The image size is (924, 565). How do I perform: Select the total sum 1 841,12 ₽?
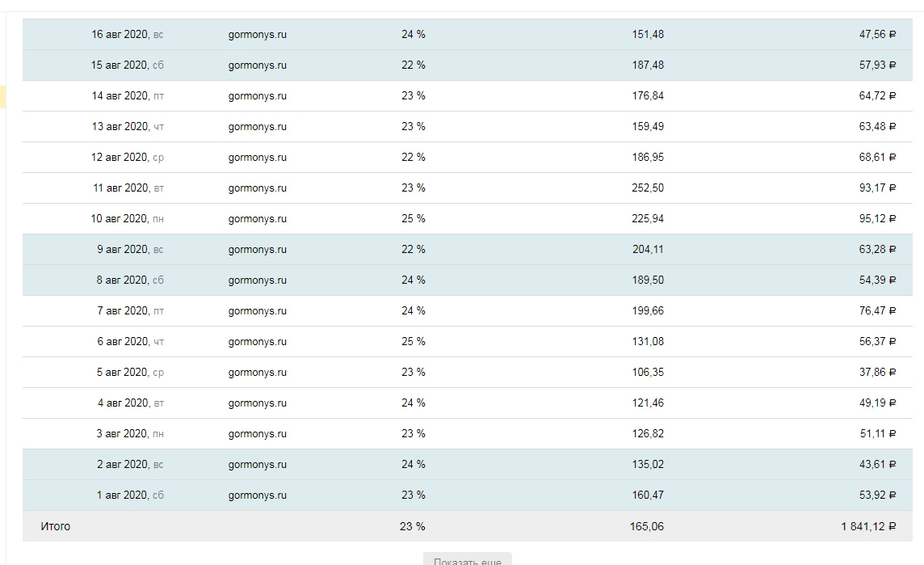click(868, 526)
